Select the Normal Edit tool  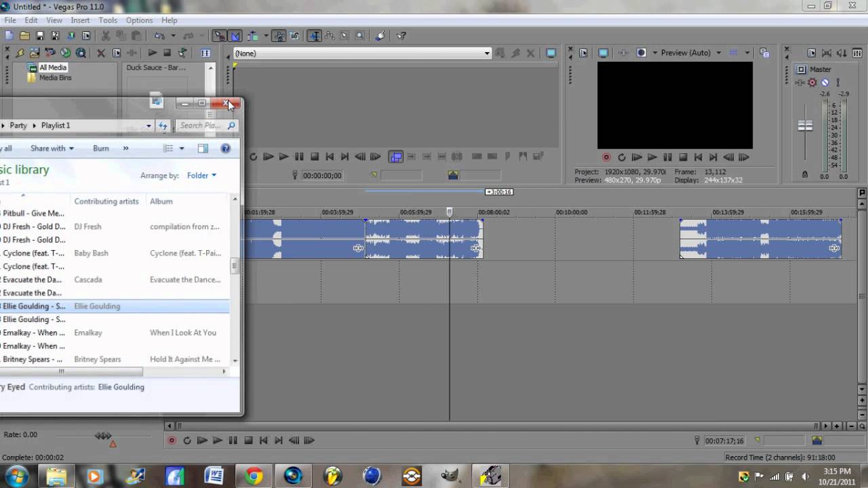(315, 36)
